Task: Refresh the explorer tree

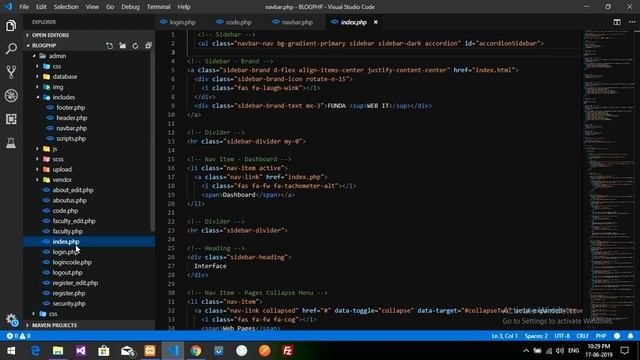Action: pyautogui.click(x=135, y=46)
